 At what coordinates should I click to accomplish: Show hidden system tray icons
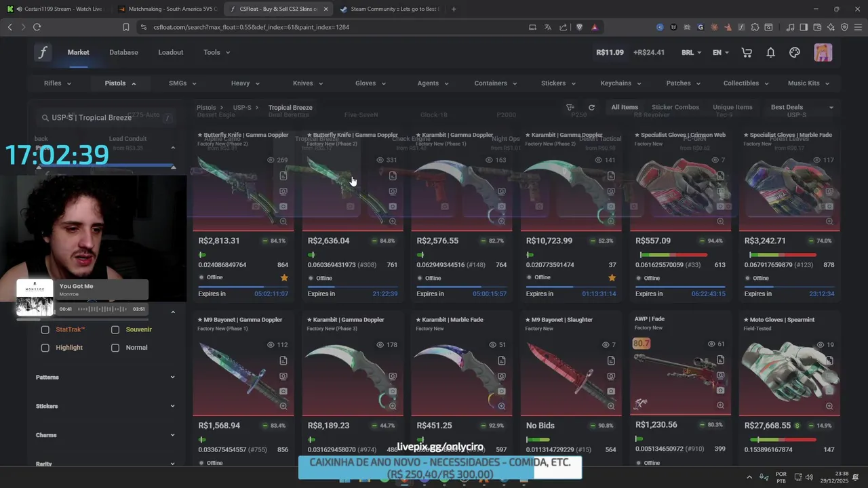coord(749,476)
